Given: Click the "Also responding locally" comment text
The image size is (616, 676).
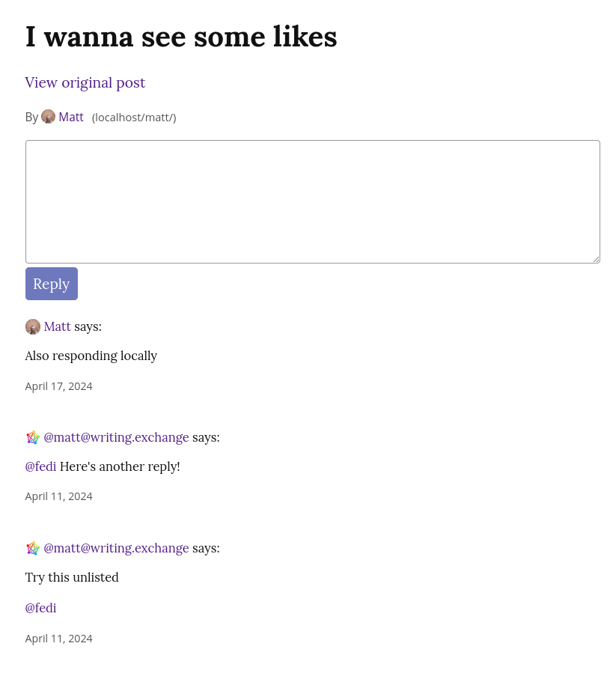Looking at the screenshot, I should click(x=91, y=356).
